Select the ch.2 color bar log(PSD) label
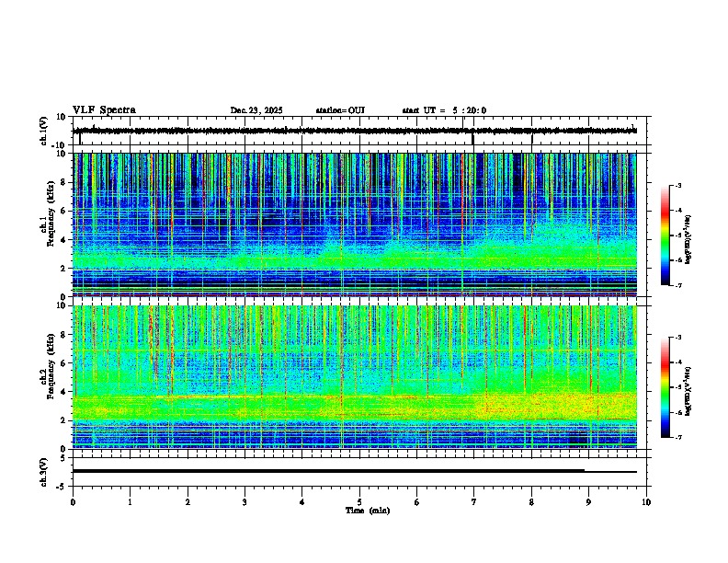The width and height of the screenshot is (728, 563). [688, 391]
